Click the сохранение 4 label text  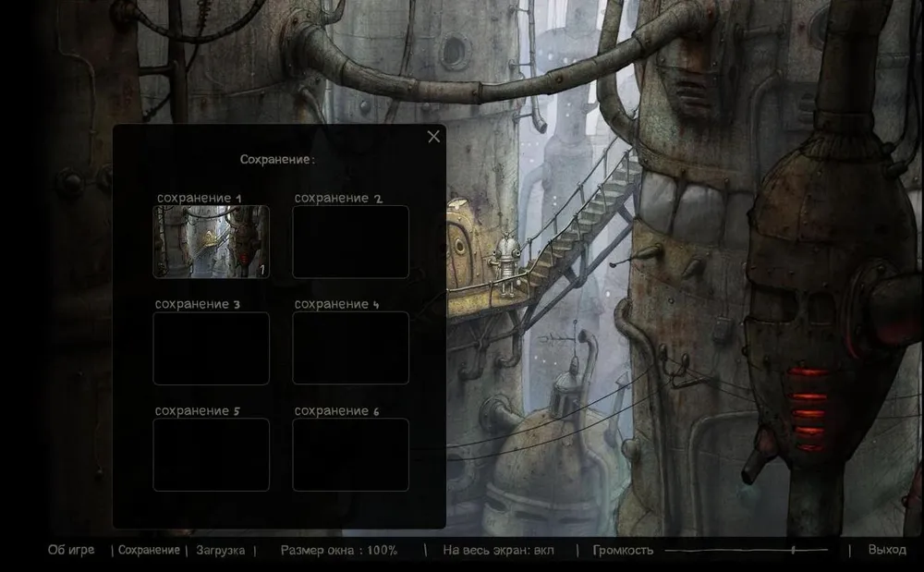pos(337,304)
